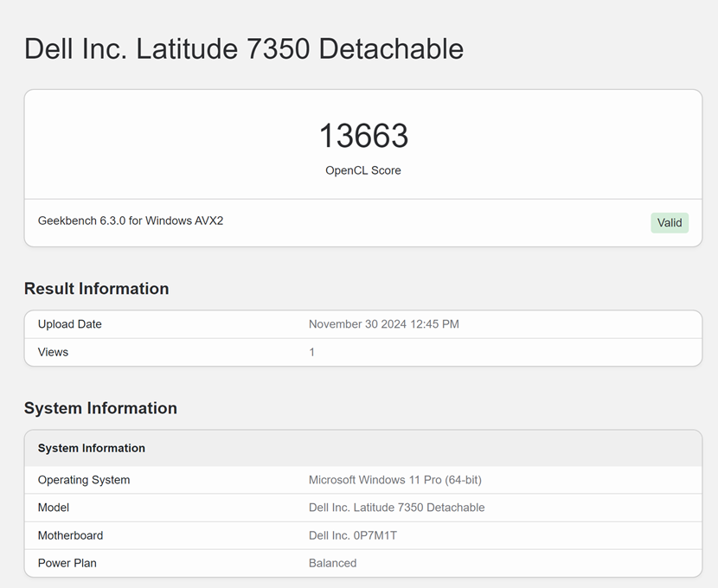Viewport: 718px width, 588px height.
Task: Select the Power Plan row label
Action: pyautogui.click(x=67, y=563)
